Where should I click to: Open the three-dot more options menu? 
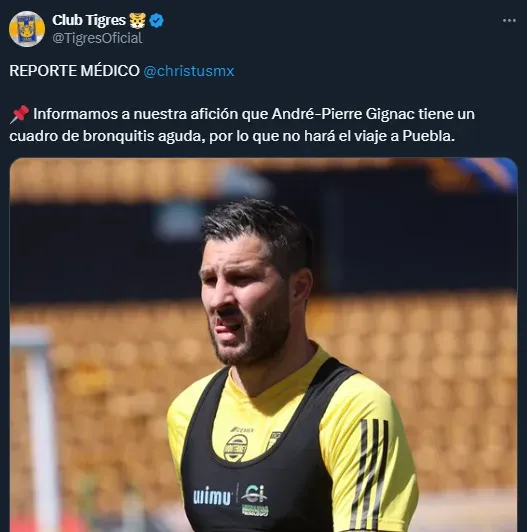509,21
